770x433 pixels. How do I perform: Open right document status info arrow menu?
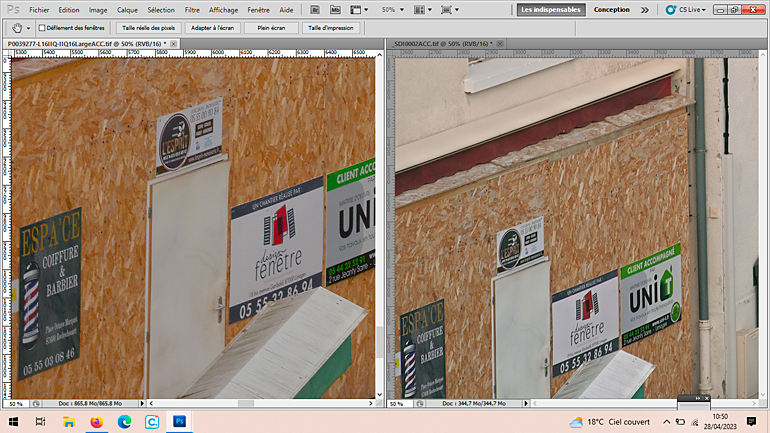(x=526, y=404)
